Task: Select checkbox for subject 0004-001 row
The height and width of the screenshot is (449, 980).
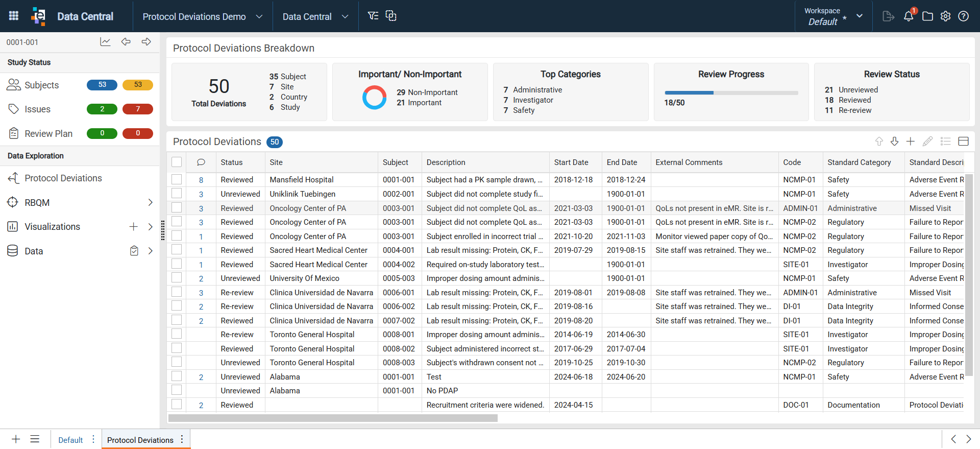Action: (177, 250)
